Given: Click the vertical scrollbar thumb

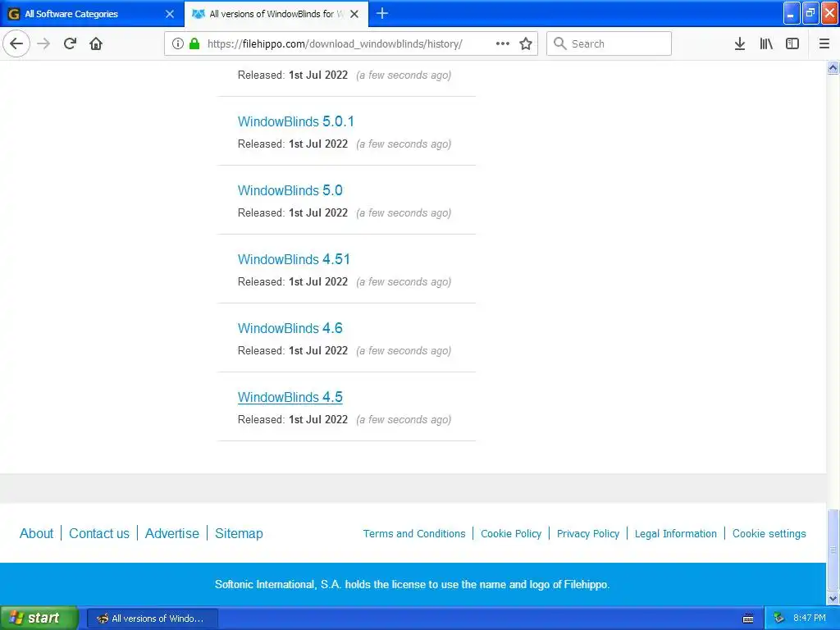Looking at the screenshot, I should click(x=833, y=549).
